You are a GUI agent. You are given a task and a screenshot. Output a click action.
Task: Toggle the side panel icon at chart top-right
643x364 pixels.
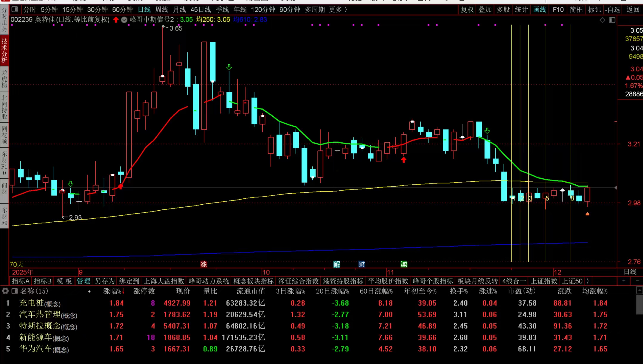[x=612, y=20]
